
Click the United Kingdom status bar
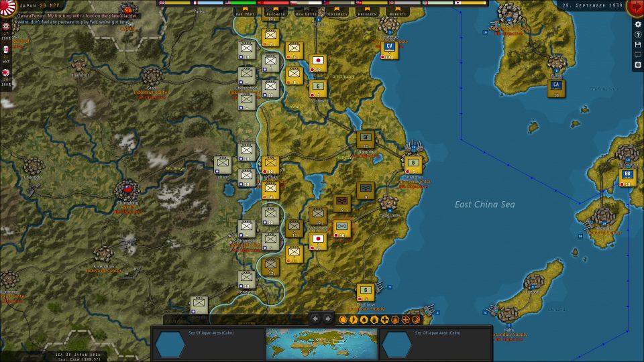pos(174,3)
